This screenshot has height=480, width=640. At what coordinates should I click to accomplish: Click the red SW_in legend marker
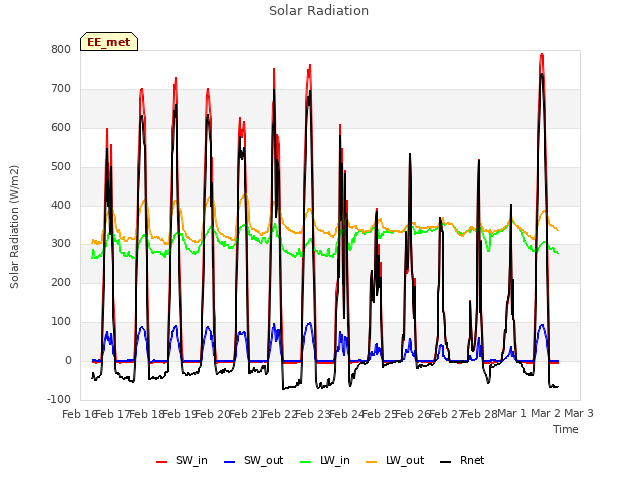tap(162, 462)
